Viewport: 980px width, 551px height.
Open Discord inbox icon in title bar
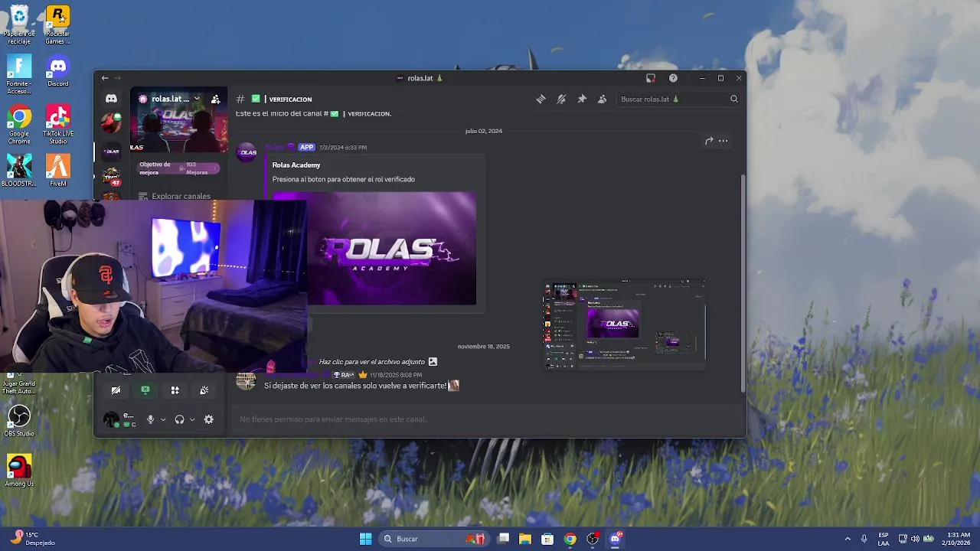click(x=651, y=78)
